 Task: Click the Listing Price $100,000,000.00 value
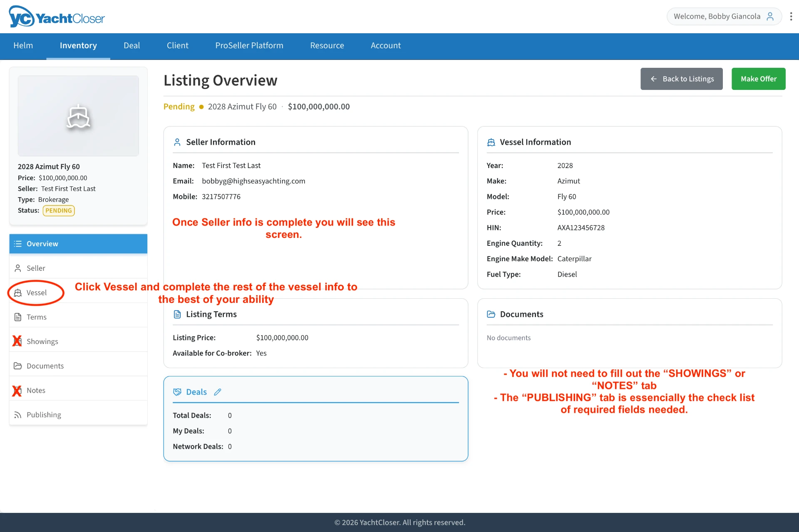282,338
